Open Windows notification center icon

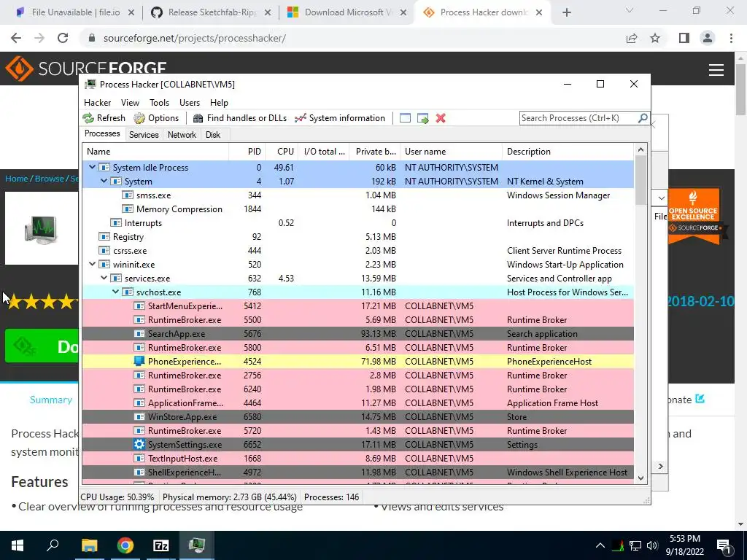click(x=724, y=545)
